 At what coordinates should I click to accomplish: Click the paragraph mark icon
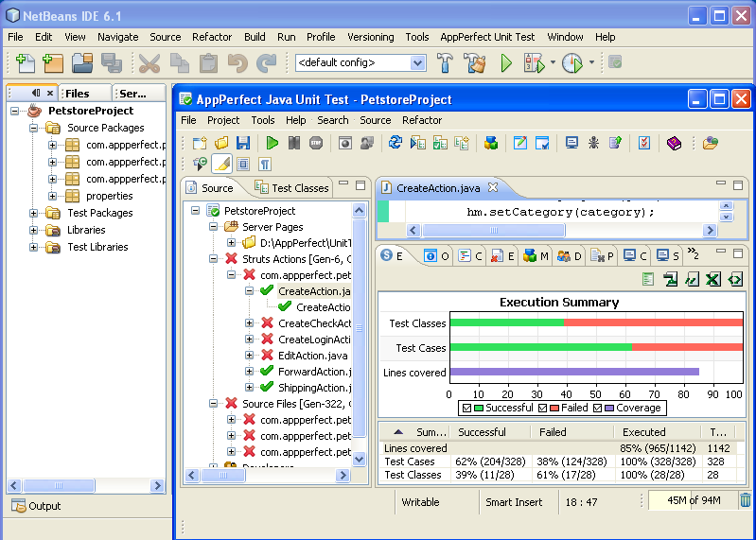[265, 165]
